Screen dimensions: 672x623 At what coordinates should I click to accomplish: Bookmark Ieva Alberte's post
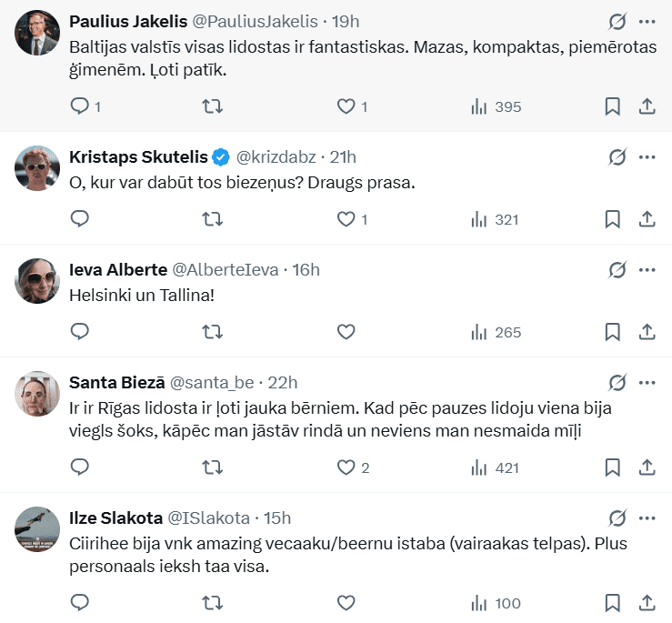(613, 332)
